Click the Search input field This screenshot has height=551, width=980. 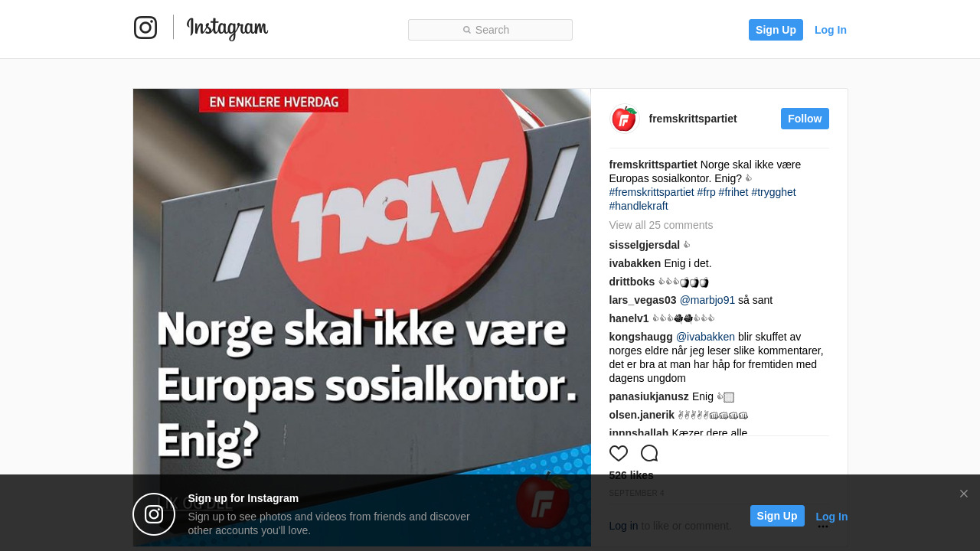pos(490,30)
